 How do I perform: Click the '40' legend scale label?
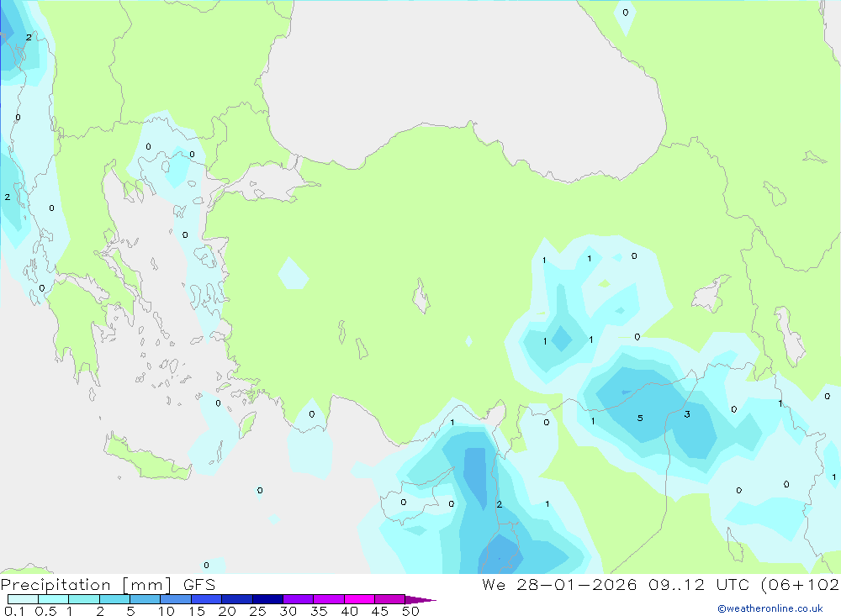tap(349, 611)
